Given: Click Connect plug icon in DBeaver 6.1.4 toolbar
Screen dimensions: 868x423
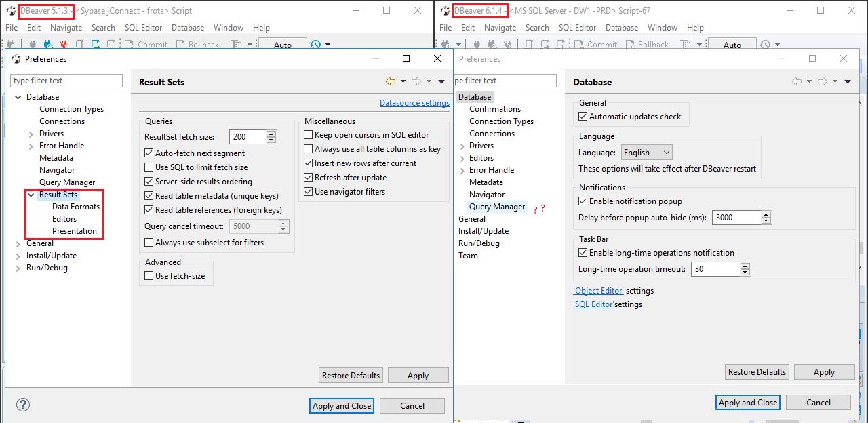Looking at the screenshot, I should pyautogui.click(x=477, y=44).
